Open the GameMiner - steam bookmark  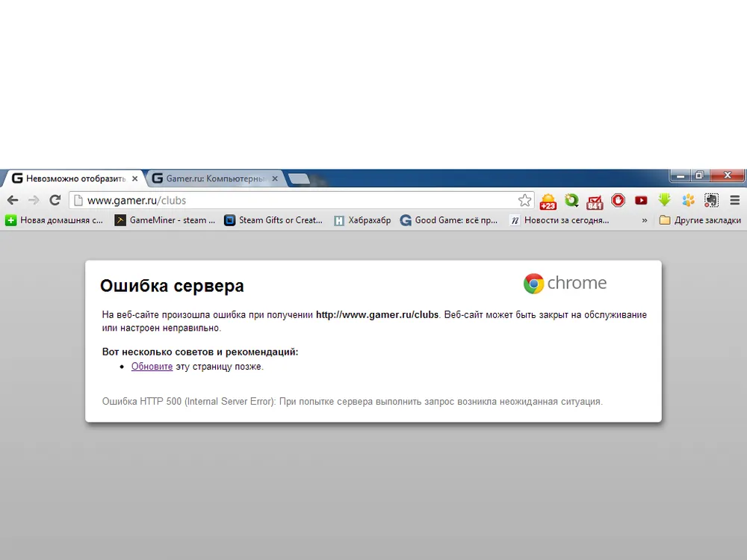point(165,220)
